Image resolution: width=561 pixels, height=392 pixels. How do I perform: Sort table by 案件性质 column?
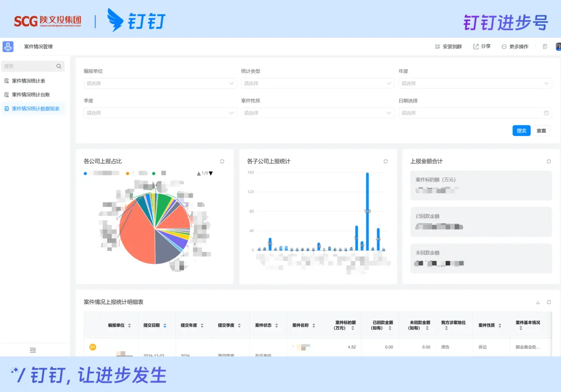click(500, 326)
